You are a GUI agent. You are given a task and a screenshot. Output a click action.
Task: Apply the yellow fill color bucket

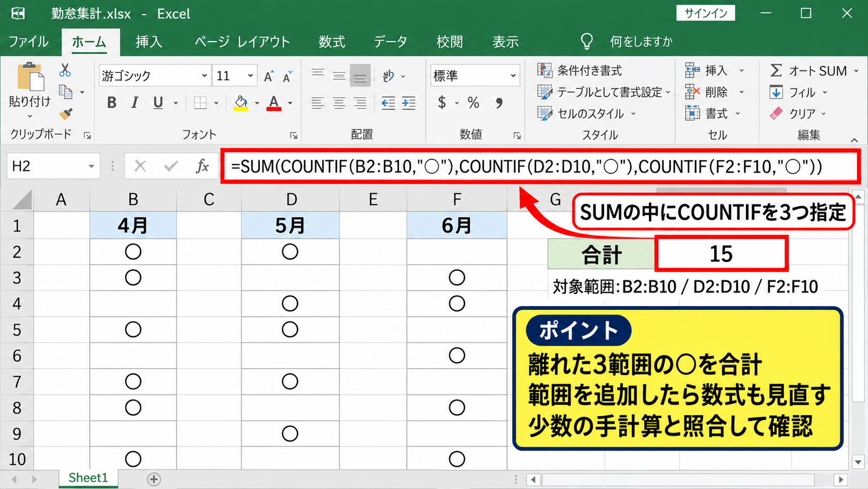click(240, 103)
